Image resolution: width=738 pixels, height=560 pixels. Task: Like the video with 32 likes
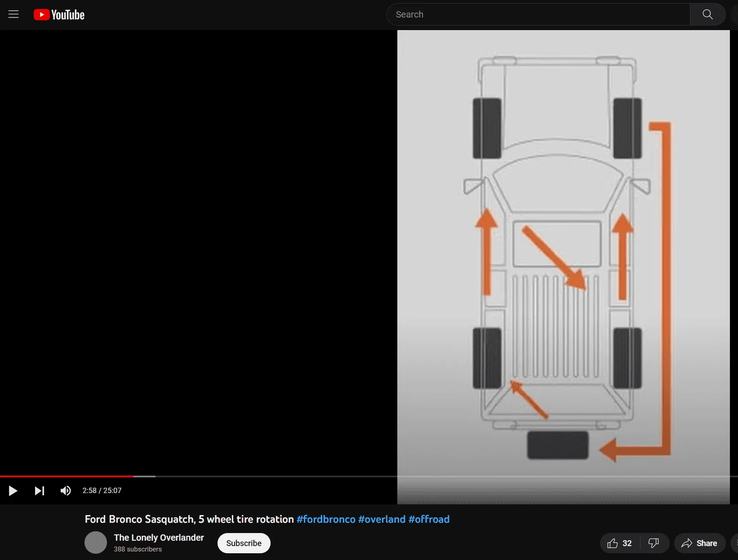point(620,543)
